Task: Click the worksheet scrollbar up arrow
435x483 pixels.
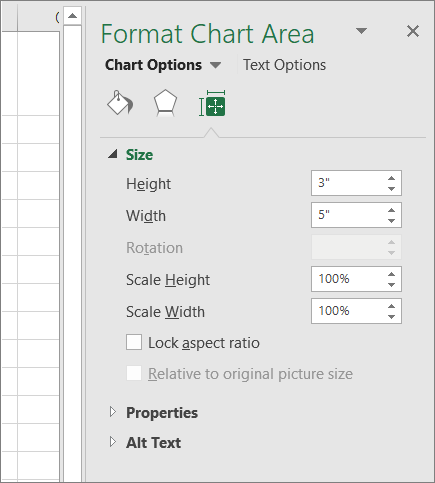Action: [x=72, y=16]
